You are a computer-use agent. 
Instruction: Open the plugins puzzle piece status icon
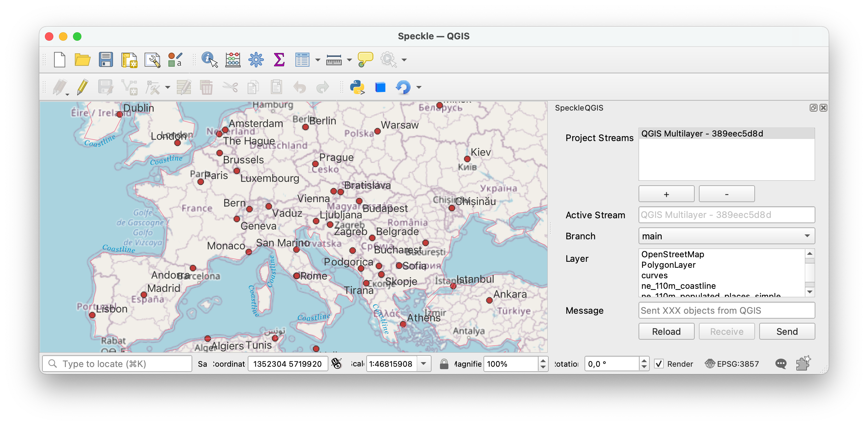[803, 363]
